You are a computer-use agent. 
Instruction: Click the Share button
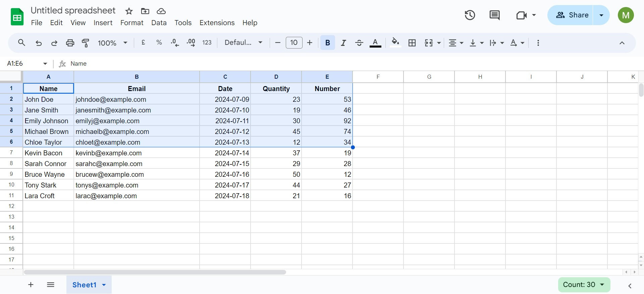tap(570, 15)
